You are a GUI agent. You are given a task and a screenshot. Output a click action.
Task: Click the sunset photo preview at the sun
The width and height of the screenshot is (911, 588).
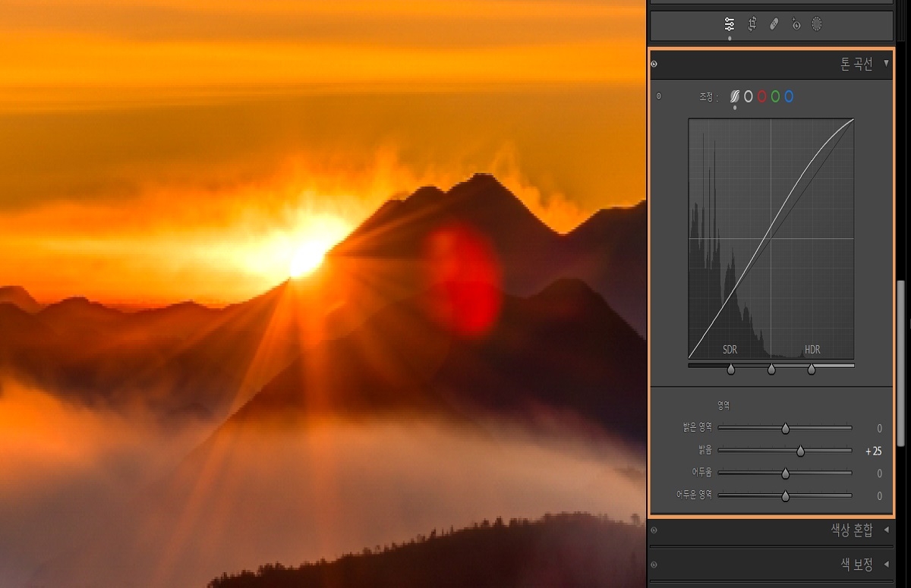307,259
